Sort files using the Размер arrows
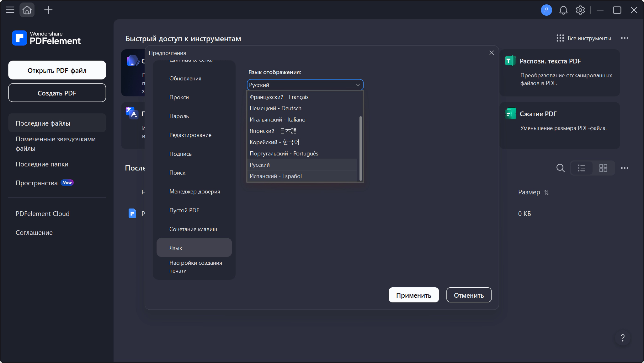This screenshot has width=644, height=363. coord(546,192)
